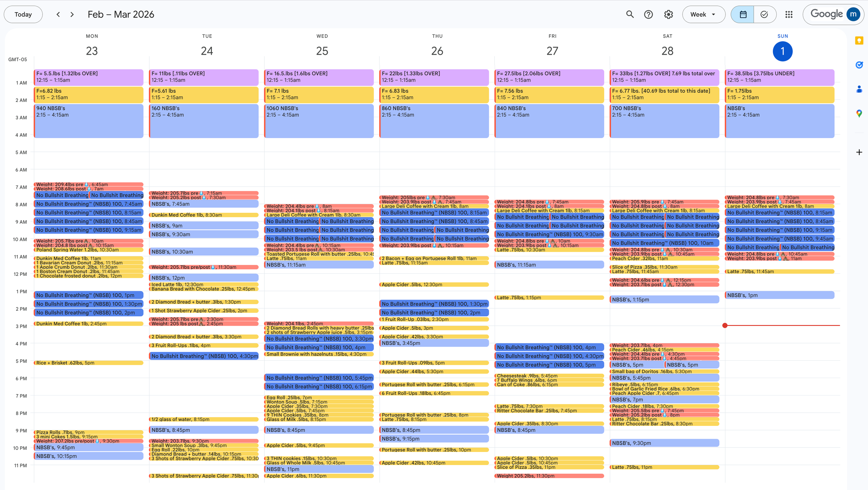Open the Settings menu gear icon

pos(668,14)
